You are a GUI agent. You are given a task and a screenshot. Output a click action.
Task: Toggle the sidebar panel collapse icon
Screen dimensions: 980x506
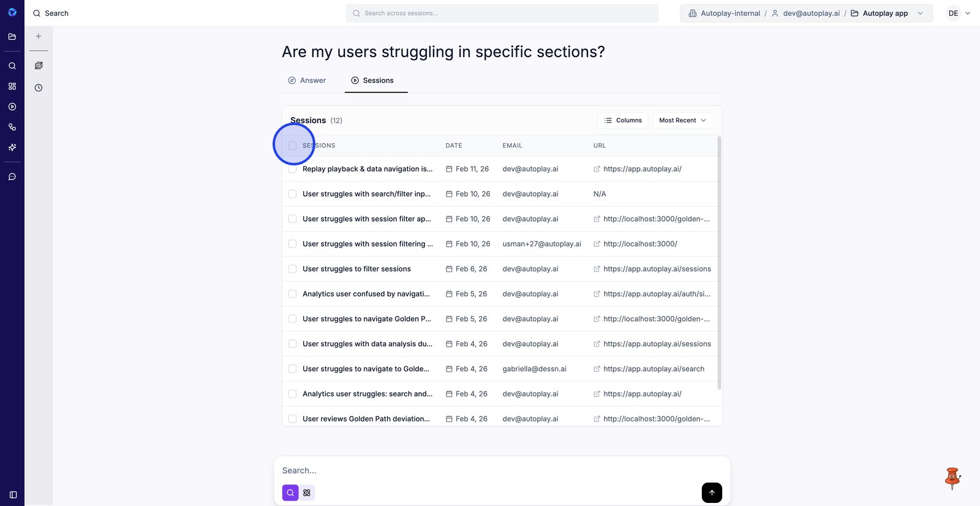pos(13,494)
